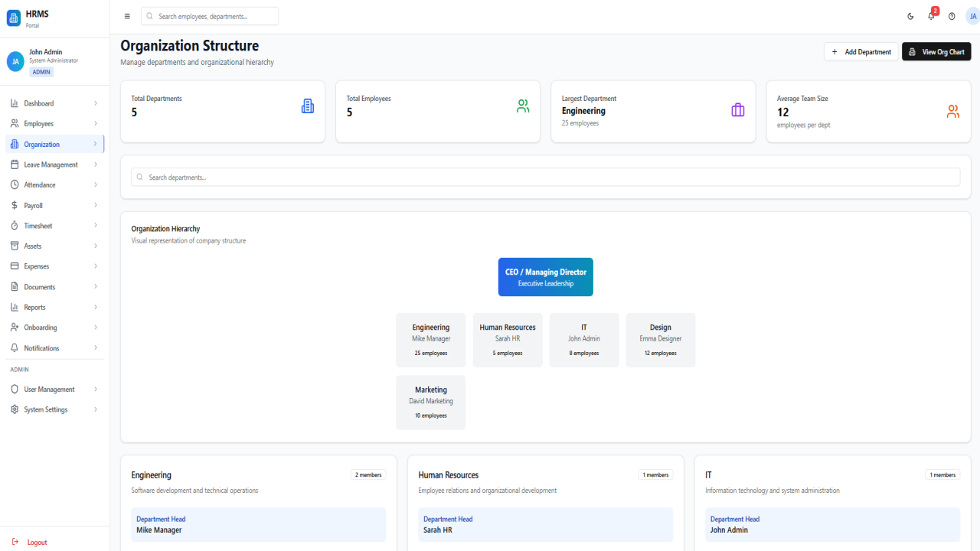Screen dimensions: 980x551
Task: Click the sidebar profile JA avatar
Action: pos(15,62)
